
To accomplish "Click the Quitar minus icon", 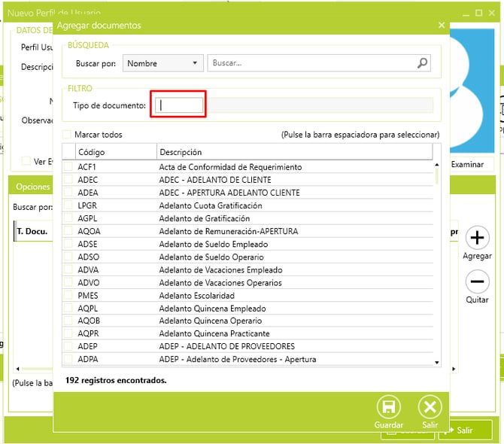I will pos(477,282).
